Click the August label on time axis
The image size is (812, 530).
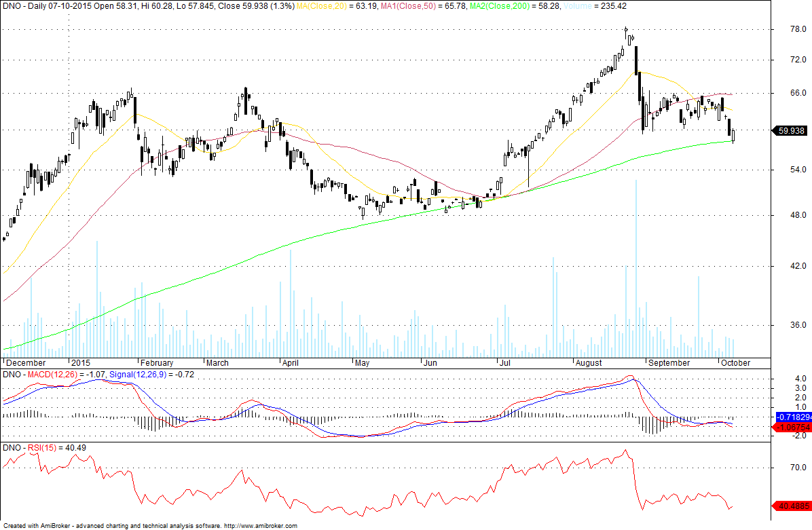pos(589,363)
